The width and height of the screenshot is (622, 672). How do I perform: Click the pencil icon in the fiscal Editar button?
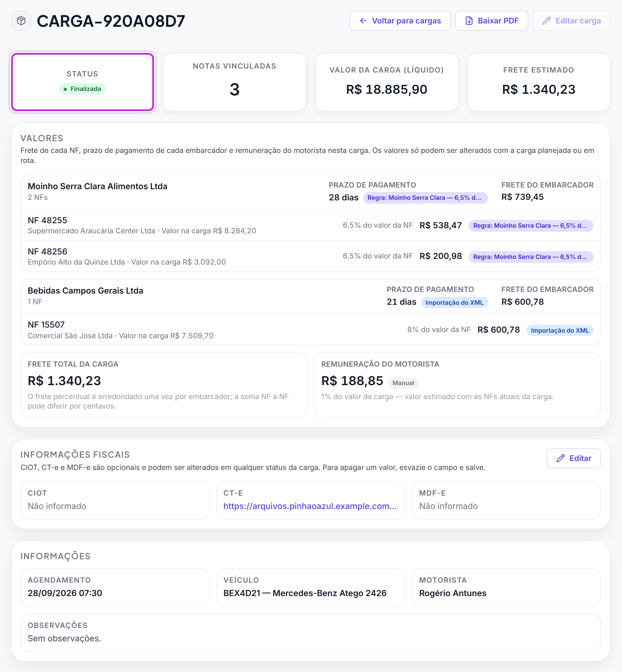tap(560, 458)
